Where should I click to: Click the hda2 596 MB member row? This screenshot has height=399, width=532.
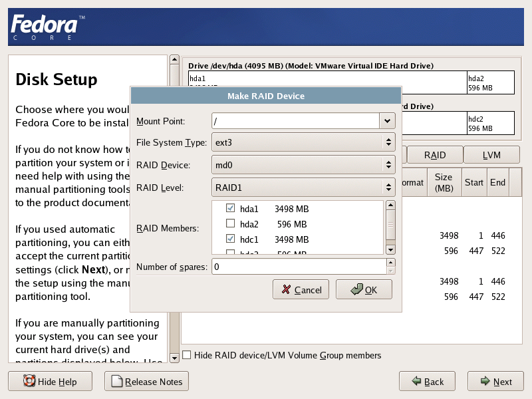(297, 224)
